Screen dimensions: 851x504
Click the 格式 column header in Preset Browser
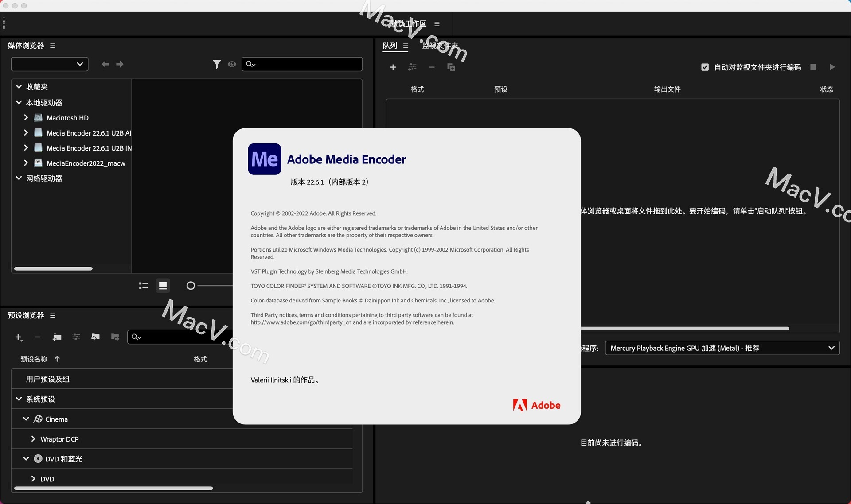(200, 359)
